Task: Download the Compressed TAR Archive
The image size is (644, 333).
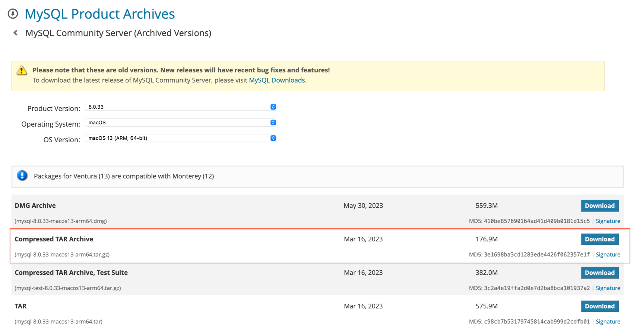Action: (600, 239)
